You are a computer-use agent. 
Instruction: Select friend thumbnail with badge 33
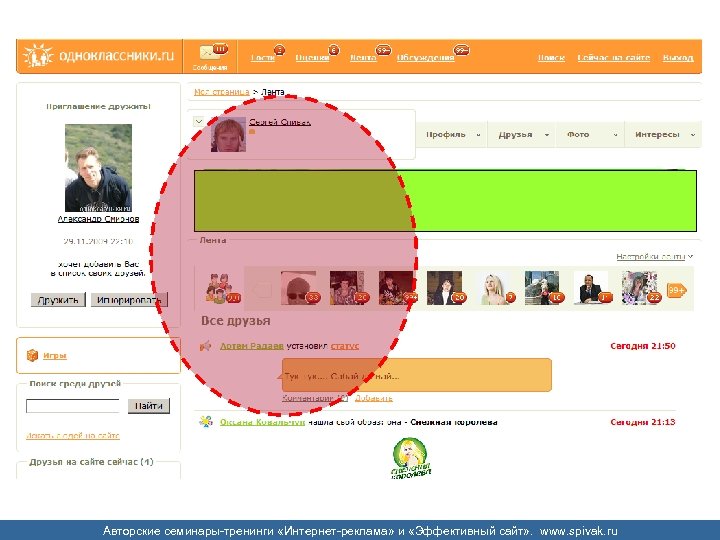point(298,288)
